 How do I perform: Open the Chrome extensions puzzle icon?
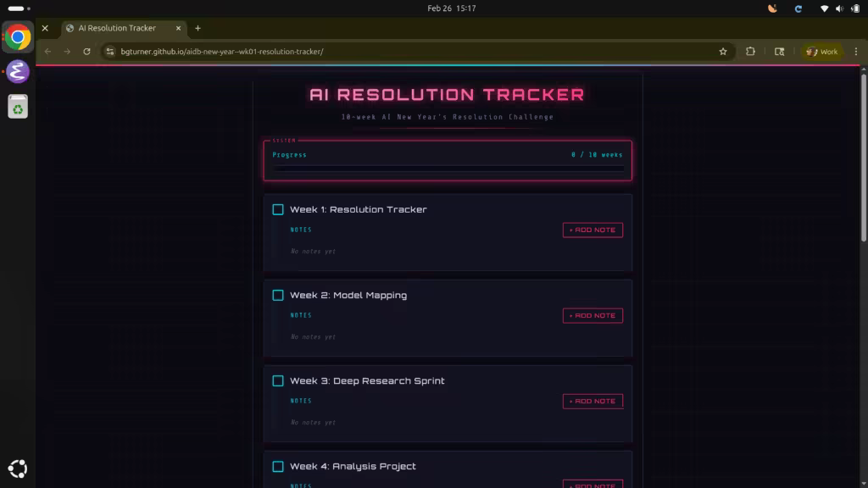pos(751,52)
